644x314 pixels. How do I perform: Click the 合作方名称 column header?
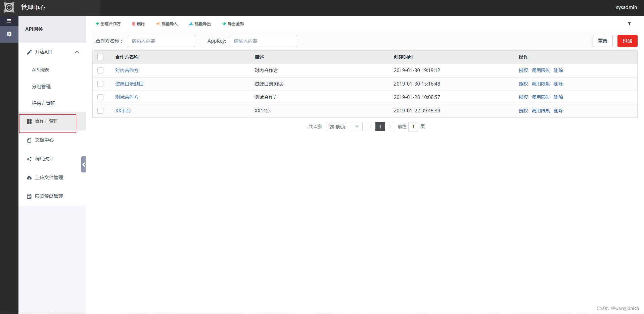[x=127, y=57]
